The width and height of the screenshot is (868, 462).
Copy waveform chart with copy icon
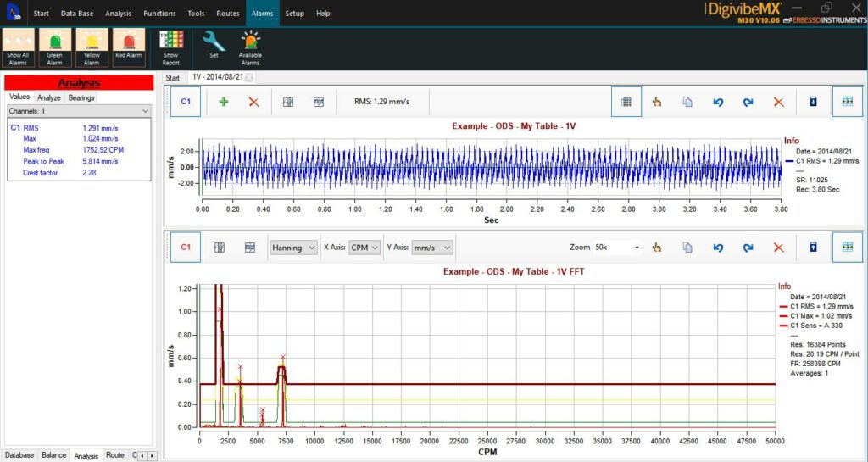coord(687,102)
